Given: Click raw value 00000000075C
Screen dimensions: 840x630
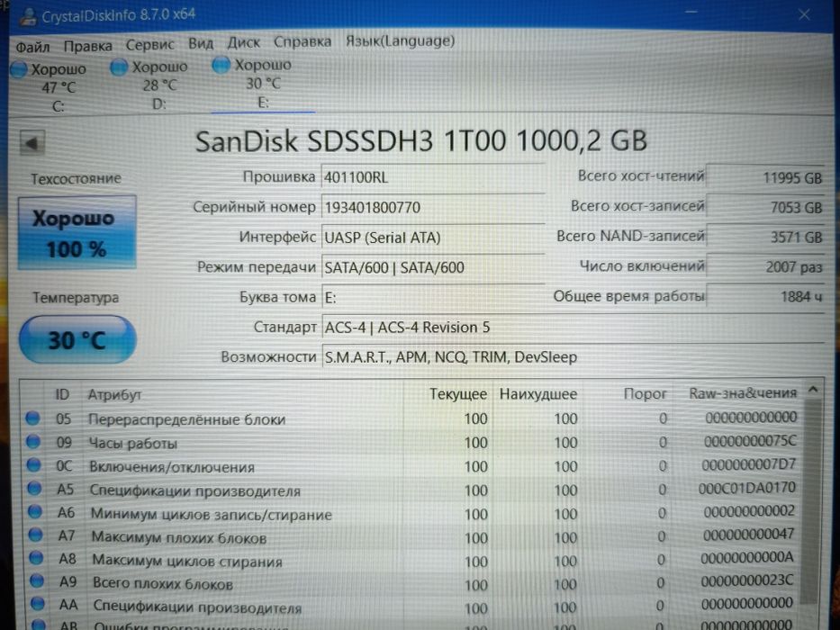Looking at the screenshot, I should coord(750,441).
